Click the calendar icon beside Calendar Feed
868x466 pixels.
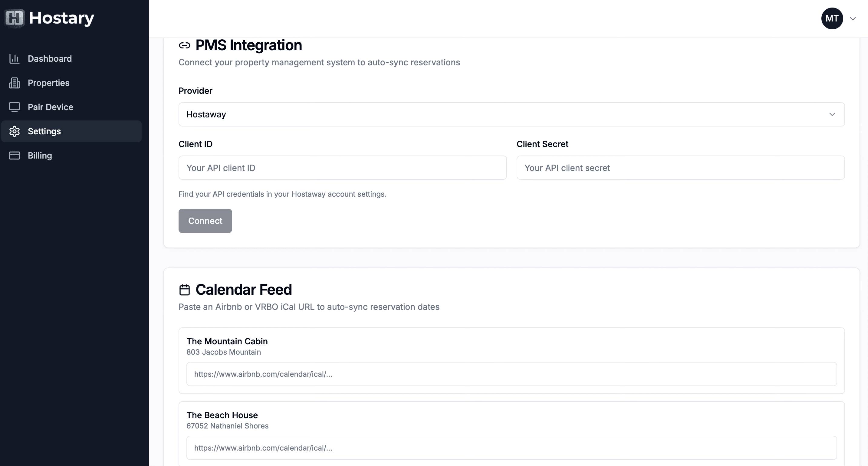click(x=185, y=290)
